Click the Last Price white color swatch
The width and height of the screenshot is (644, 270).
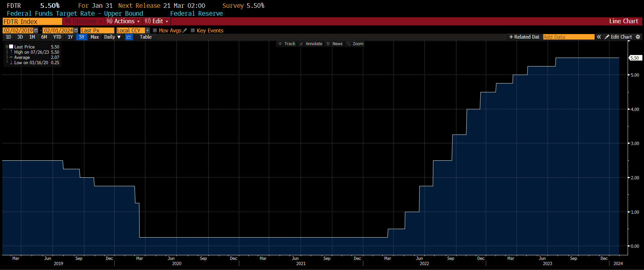(11, 46)
